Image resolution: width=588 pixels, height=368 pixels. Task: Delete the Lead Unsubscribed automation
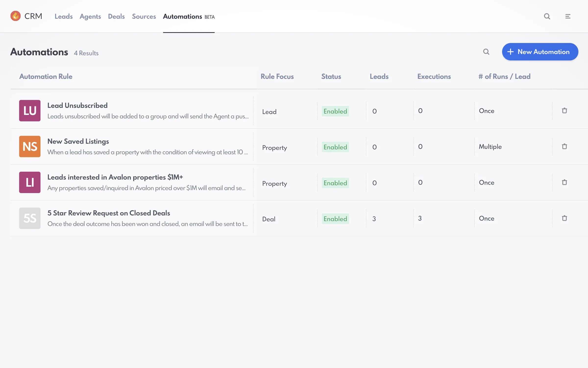click(x=564, y=111)
